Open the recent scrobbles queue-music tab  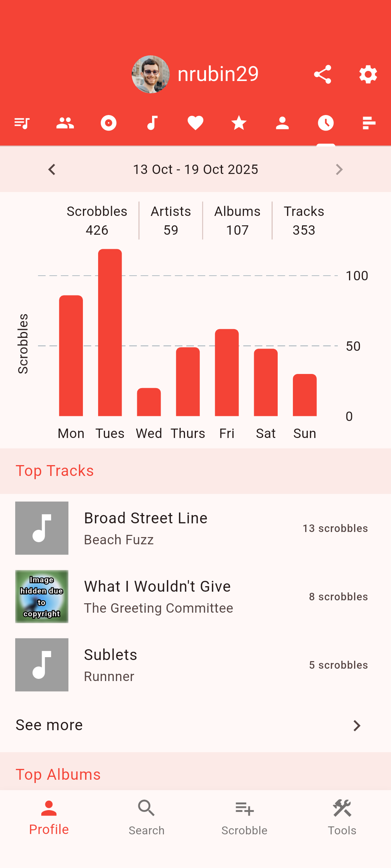(x=22, y=123)
